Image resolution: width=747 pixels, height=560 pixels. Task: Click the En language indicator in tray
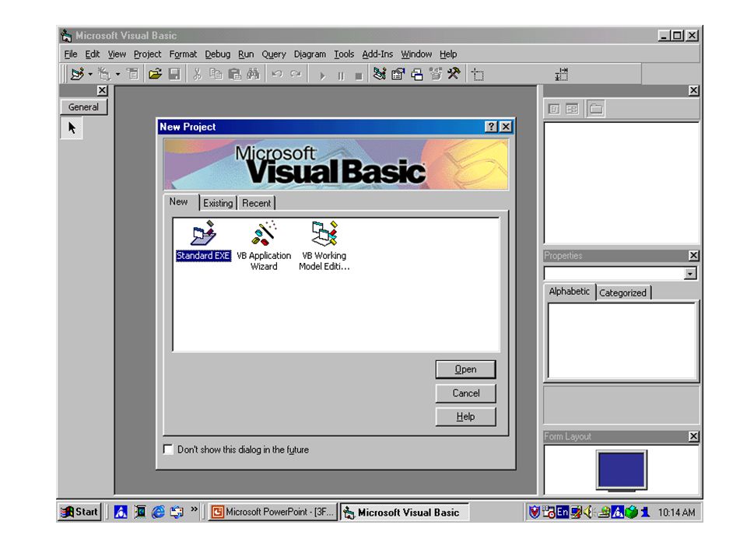coord(562,513)
